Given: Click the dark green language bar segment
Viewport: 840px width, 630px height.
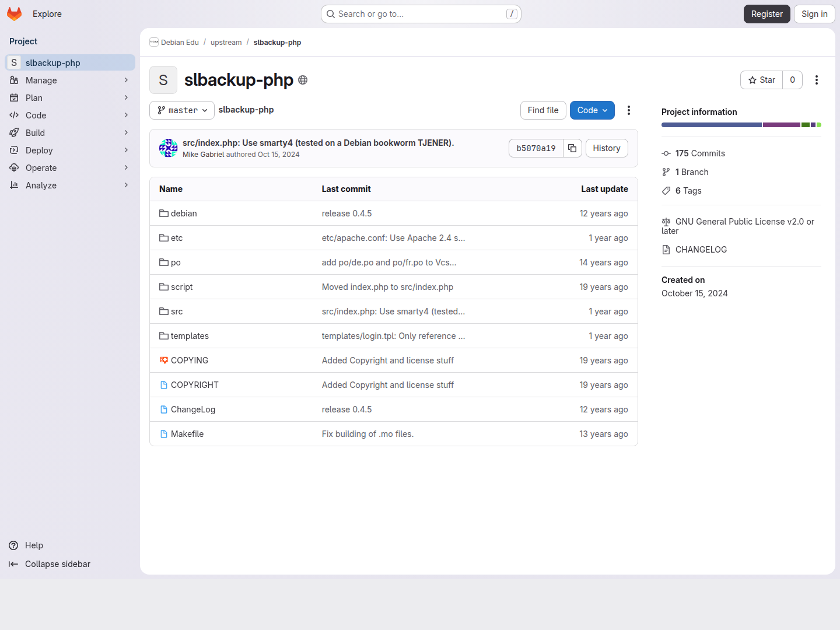Looking at the screenshot, I should coord(806,125).
